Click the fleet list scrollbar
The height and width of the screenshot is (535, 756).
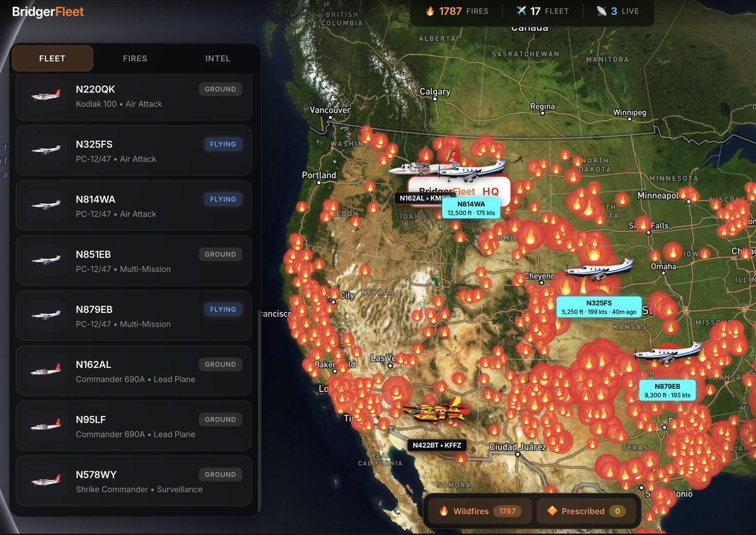coord(259,413)
